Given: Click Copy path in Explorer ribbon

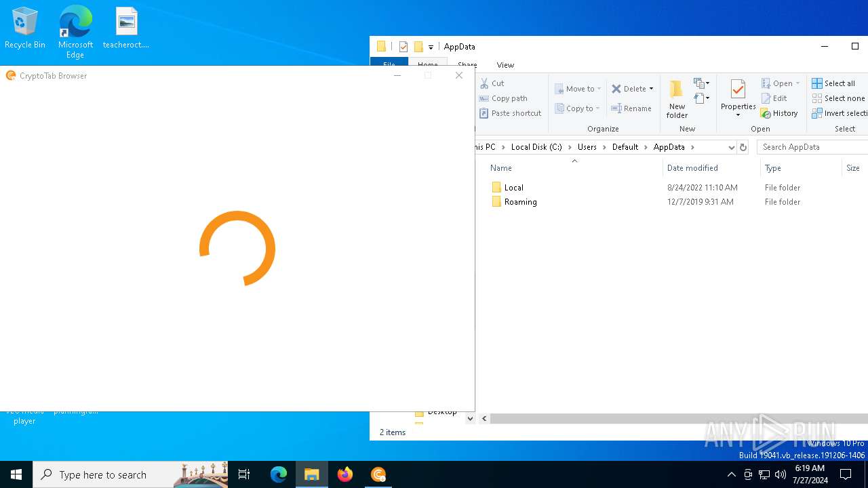Looking at the screenshot, I should 502,98.
